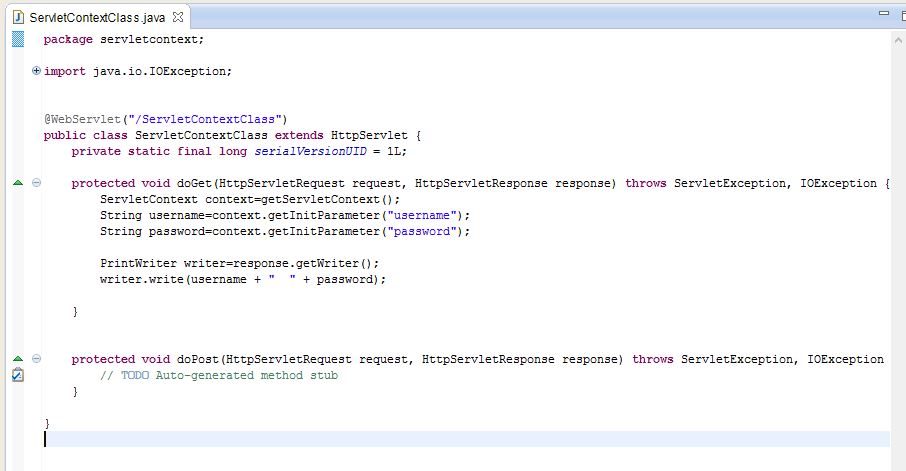Click the override marker beside doGet
Image resolution: width=906 pixels, height=471 pixels.
coord(17,183)
